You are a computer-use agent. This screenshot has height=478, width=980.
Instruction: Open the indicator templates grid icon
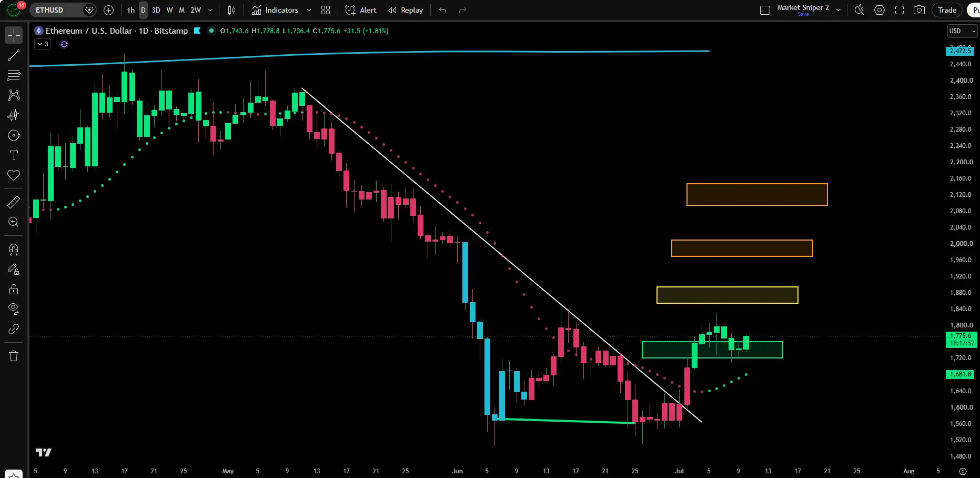click(x=326, y=10)
